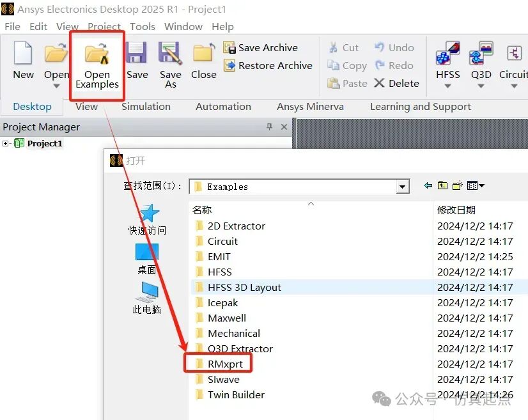
Task: Open the Tools menu
Action: [142, 26]
